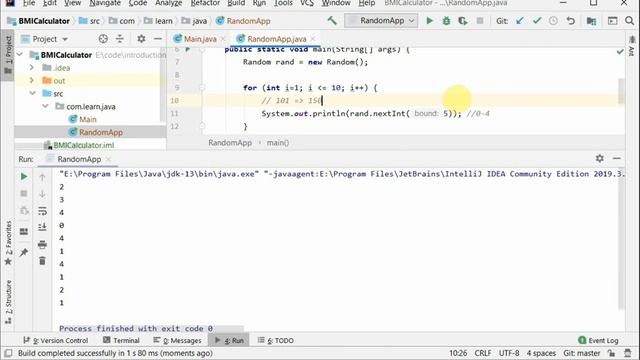Open the 9: Version Control tool window
Viewport: 640px width, 360px height.
click(56, 340)
